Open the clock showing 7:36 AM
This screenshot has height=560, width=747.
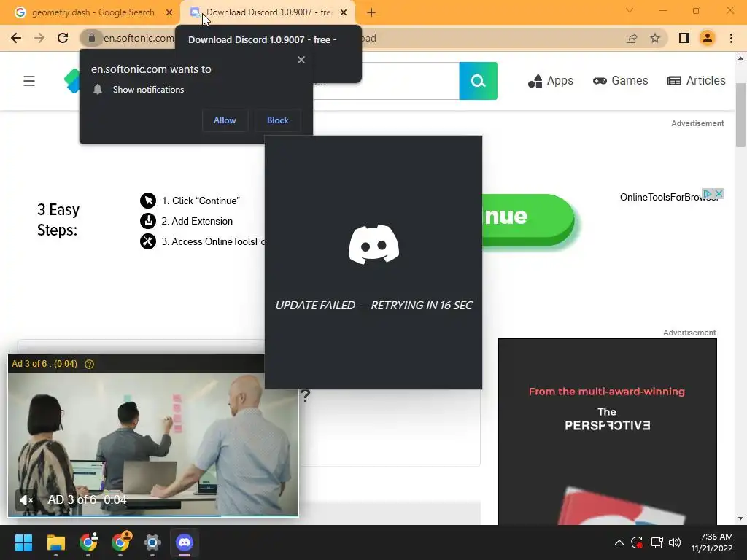(x=712, y=542)
